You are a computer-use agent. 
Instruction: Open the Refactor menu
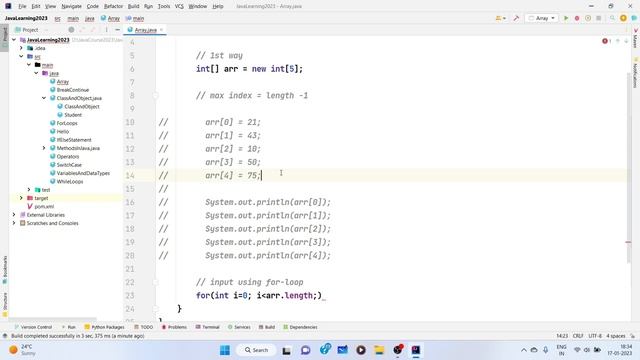point(113,7)
